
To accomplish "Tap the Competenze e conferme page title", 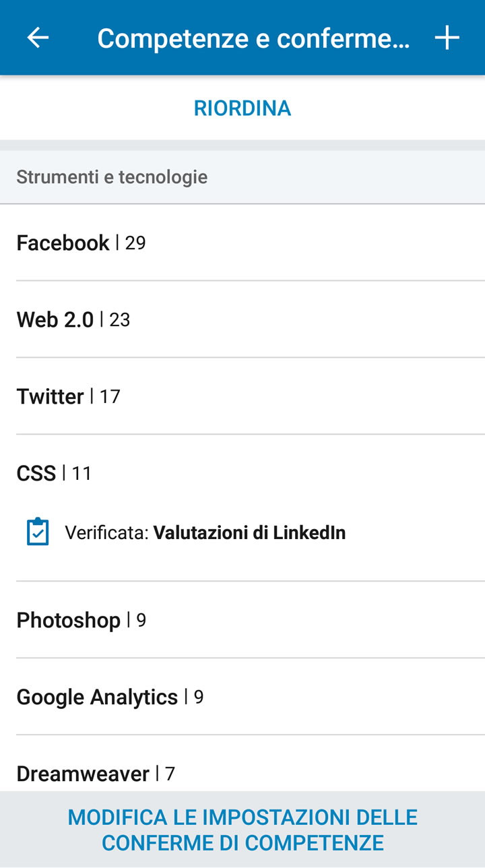I will click(253, 38).
